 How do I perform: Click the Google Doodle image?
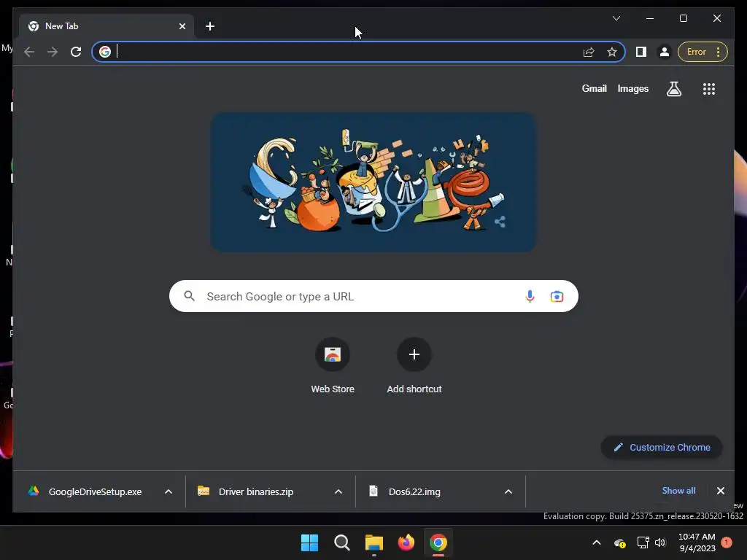[x=373, y=182]
